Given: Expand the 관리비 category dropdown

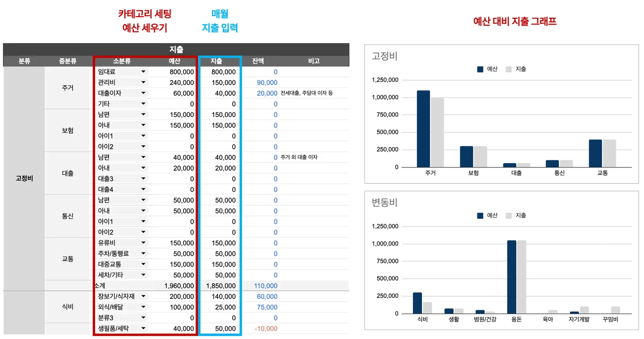Looking at the screenshot, I should (x=143, y=82).
